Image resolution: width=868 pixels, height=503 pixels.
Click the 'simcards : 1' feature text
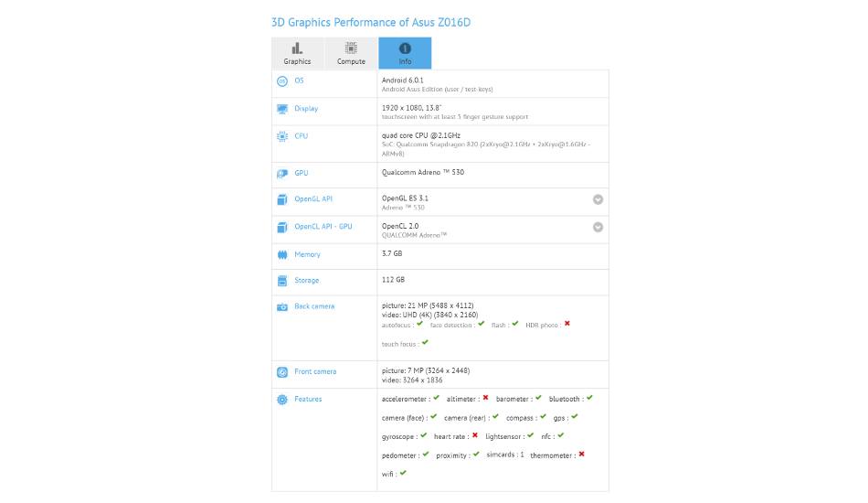pyautogui.click(x=505, y=455)
